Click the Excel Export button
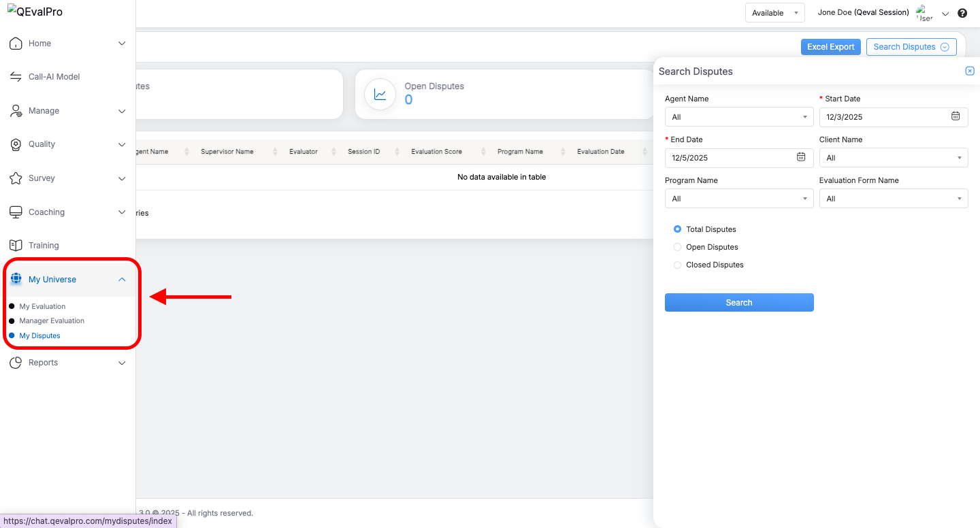Screen dimensions: 980x528 click(x=830, y=47)
